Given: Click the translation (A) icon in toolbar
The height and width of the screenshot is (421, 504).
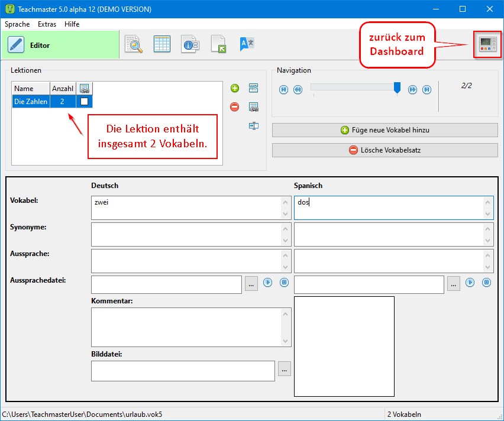Looking at the screenshot, I should (x=247, y=45).
